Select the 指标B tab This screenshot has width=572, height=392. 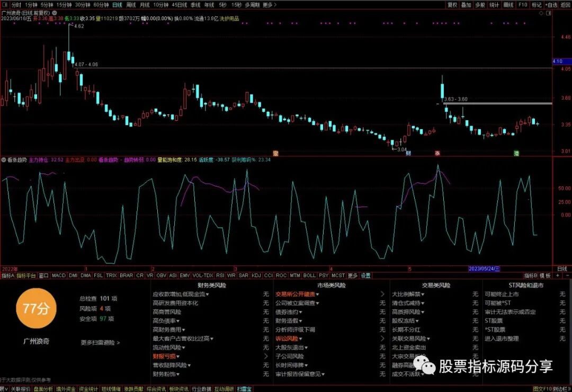click(x=531, y=275)
